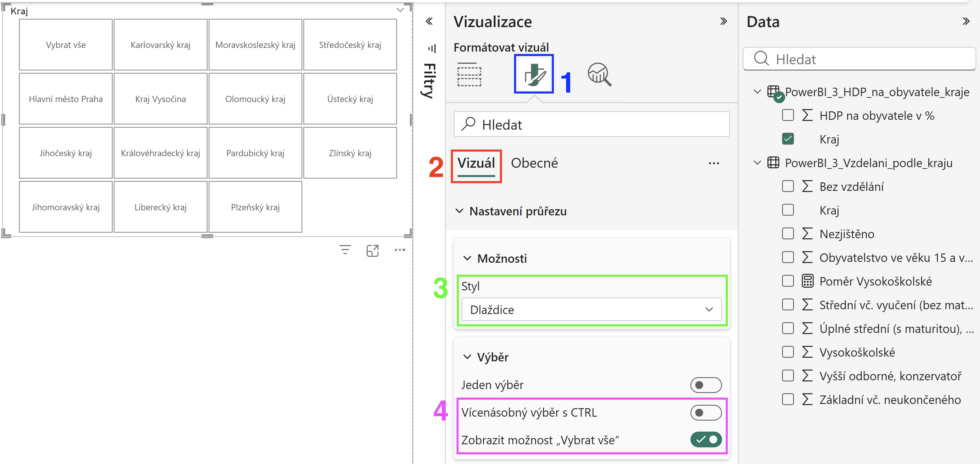Click the PowerBI_3_Vzdelani_podle_kraju table icon

(773, 163)
